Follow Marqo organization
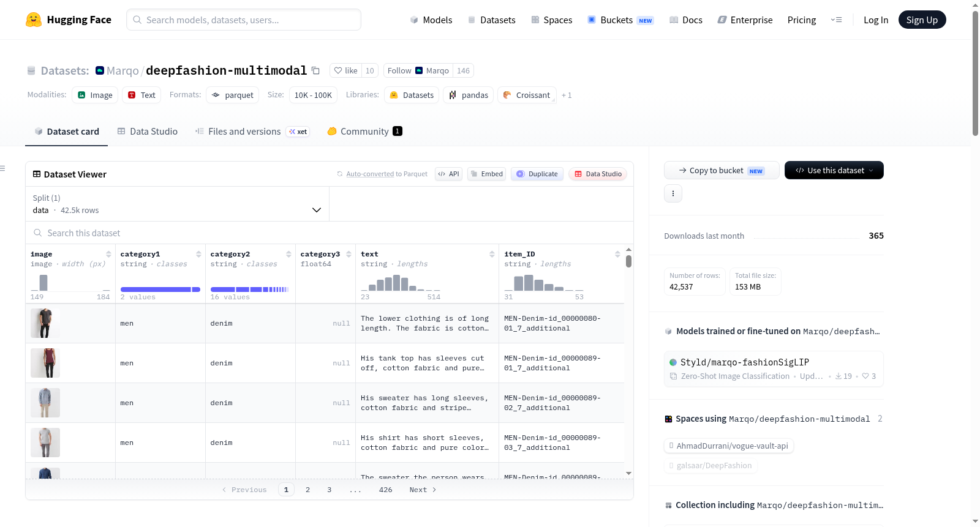980x527 pixels. (x=418, y=70)
